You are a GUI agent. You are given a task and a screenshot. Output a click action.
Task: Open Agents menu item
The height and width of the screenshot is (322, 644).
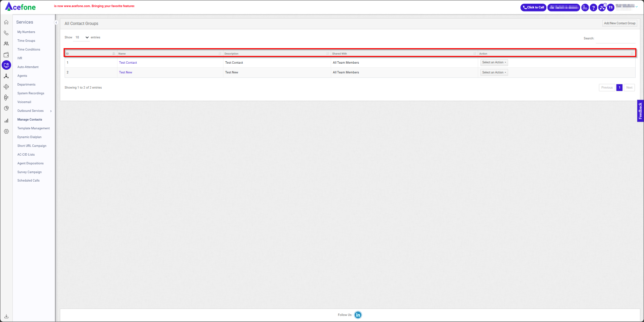(x=22, y=76)
